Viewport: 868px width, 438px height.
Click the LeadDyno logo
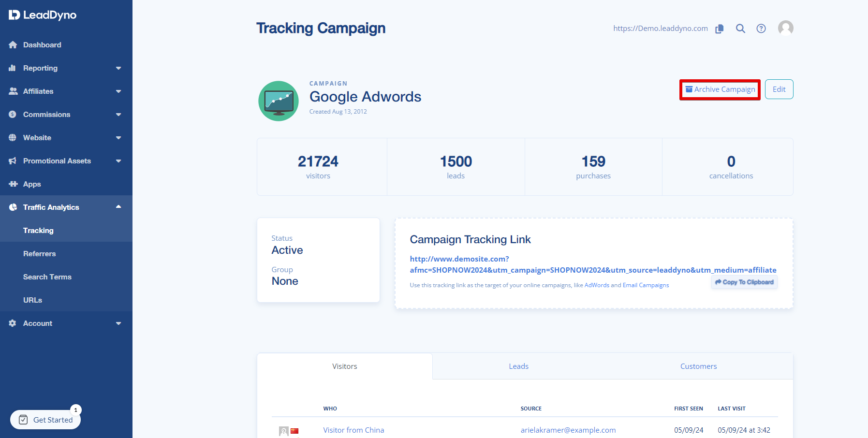pos(43,15)
